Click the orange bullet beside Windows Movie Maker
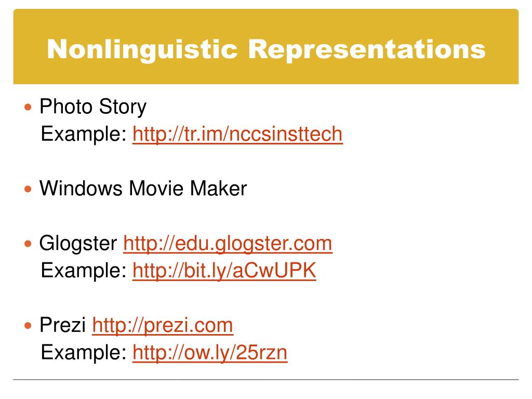Screen dimensions: 532x399 tap(28, 189)
